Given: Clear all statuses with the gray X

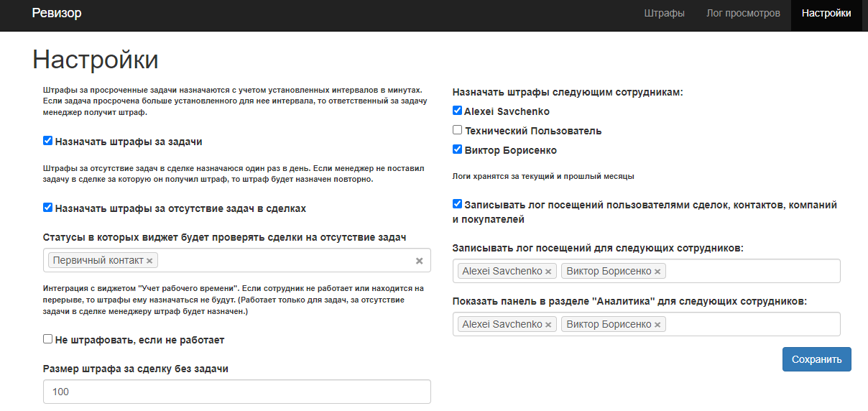Looking at the screenshot, I should 420,261.
